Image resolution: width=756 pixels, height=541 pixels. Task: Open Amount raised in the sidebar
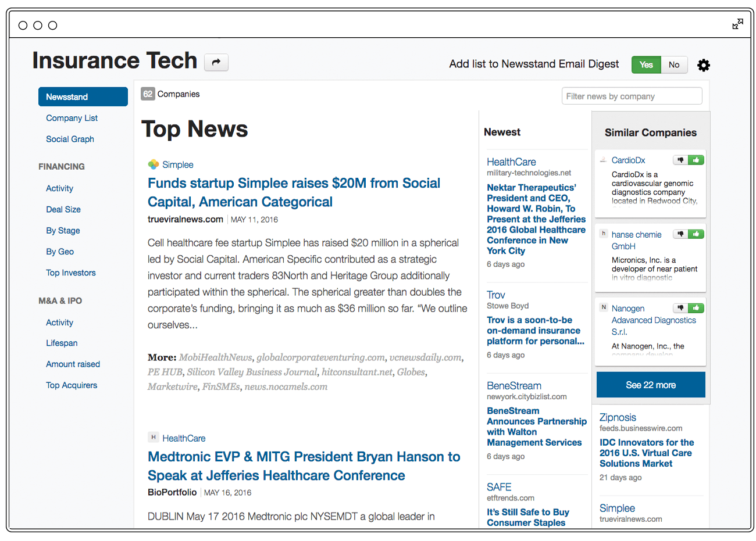(73, 364)
